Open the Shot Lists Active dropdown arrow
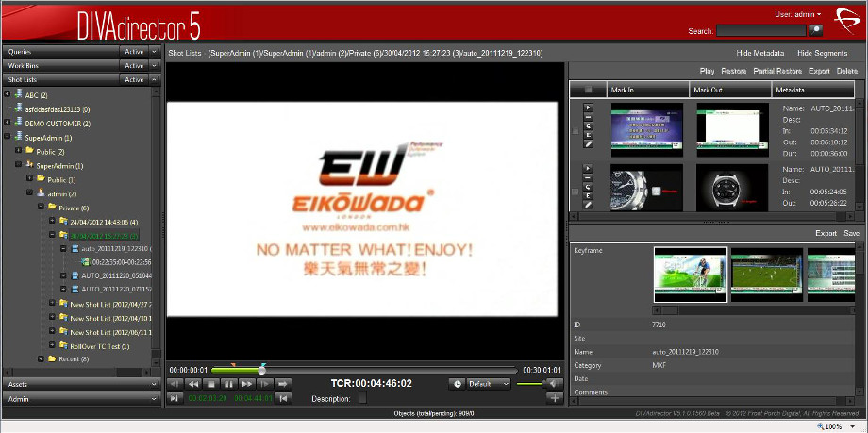The height and width of the screenshot is (433, 868). pos(155,80)
